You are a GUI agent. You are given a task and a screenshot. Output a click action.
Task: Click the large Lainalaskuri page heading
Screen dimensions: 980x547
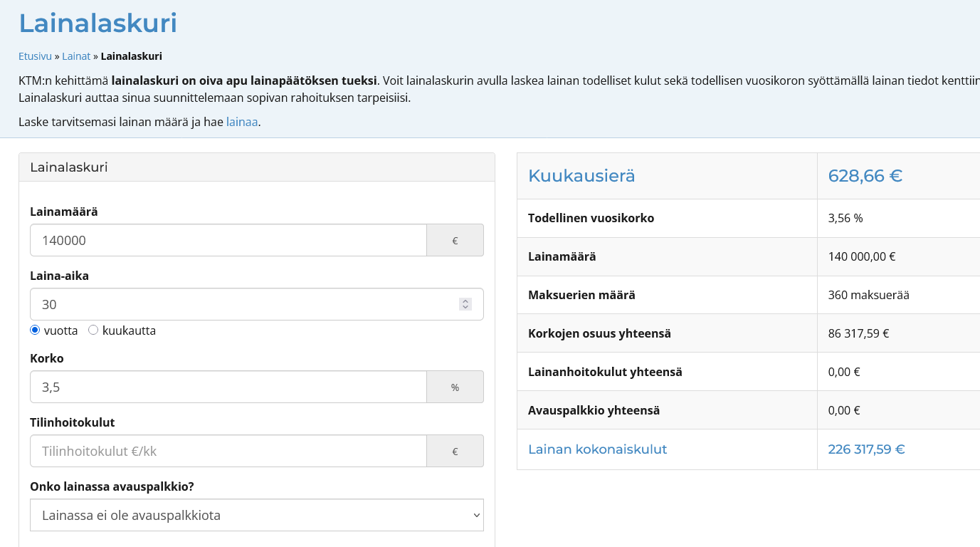pyautogui.click(x=98, y=24)
